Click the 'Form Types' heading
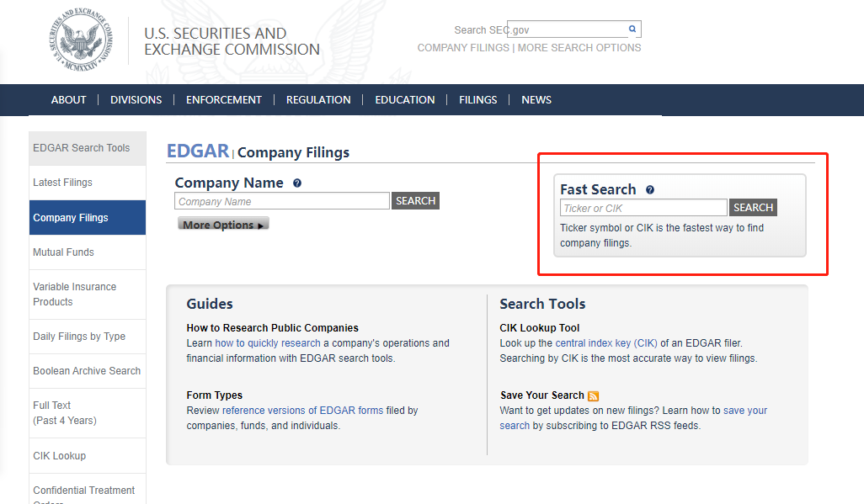The width and height of the screenshot is (864, 504). click(215, 395)
